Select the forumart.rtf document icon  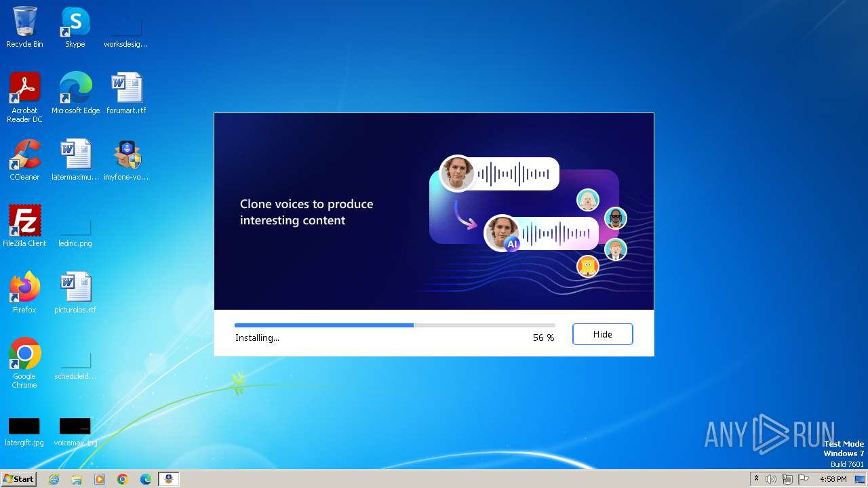pyautogui.click(x=126, y=94)
